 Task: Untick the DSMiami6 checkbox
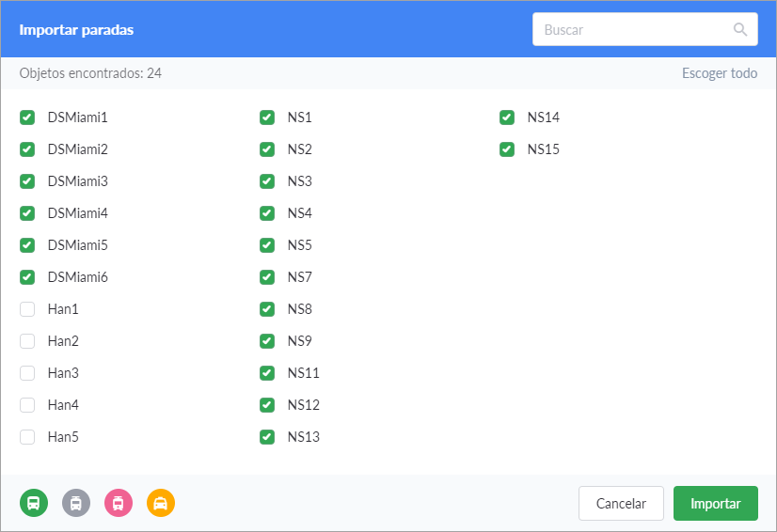coord(27,277)
